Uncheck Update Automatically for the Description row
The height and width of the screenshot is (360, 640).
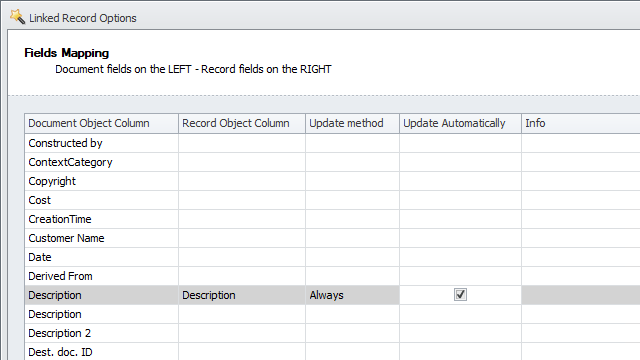[460, 295]
